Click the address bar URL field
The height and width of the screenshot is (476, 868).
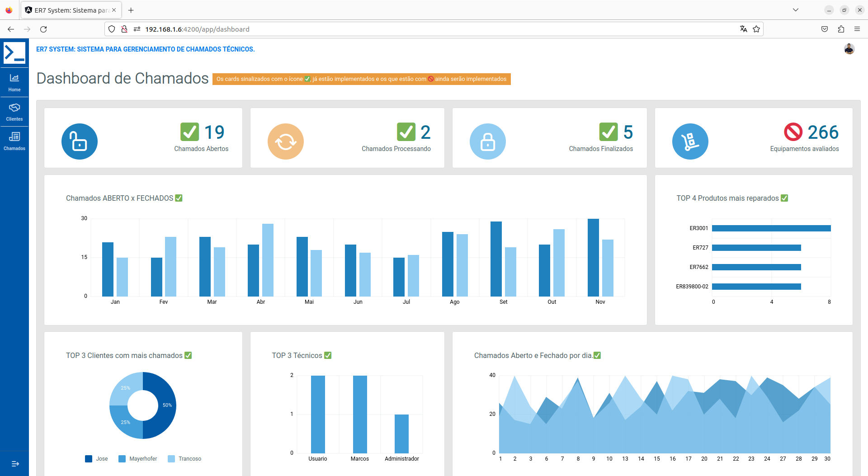pyautogui.click(x=434, y=29)
